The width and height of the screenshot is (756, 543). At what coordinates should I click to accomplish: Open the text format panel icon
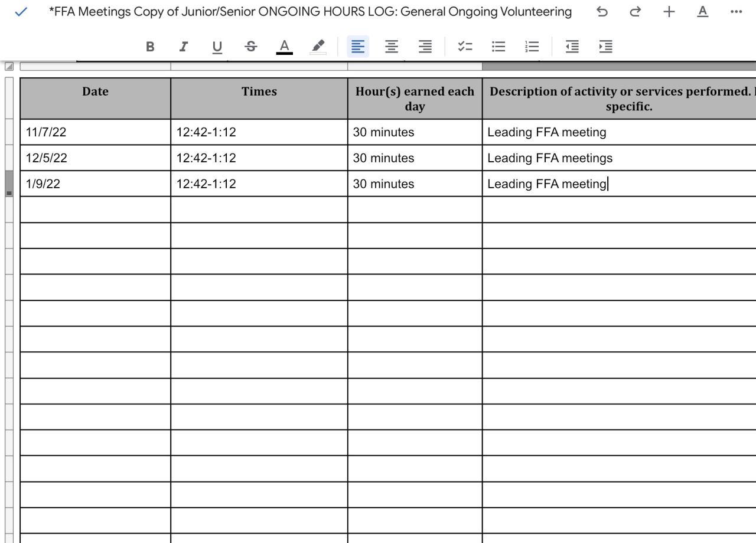tap(702, 12)
